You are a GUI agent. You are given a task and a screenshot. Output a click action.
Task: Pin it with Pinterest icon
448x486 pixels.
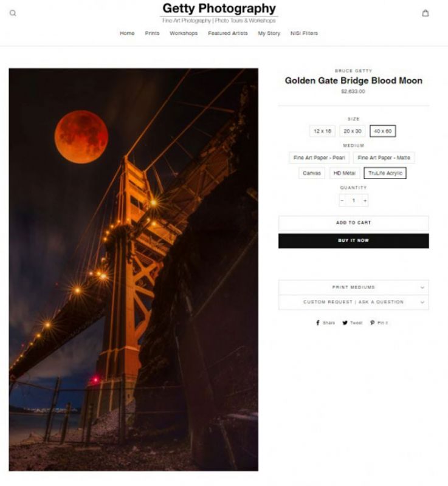[373, 323]
